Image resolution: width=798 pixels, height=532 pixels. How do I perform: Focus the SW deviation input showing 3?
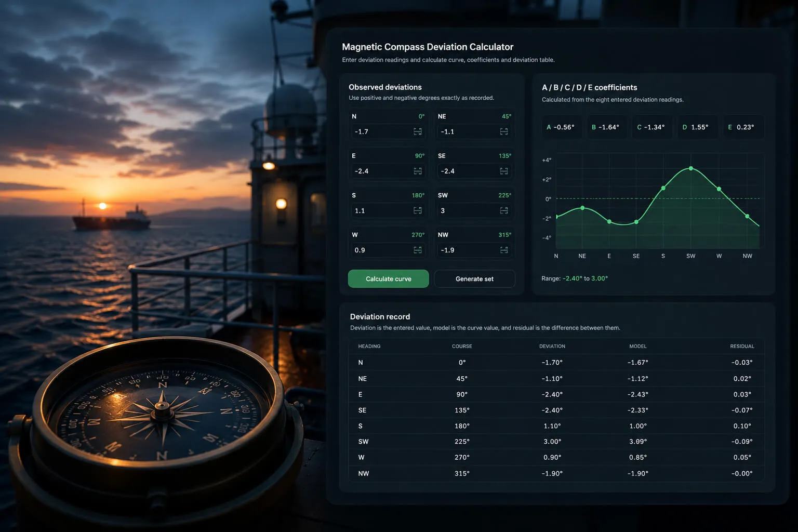click(474, 210)
